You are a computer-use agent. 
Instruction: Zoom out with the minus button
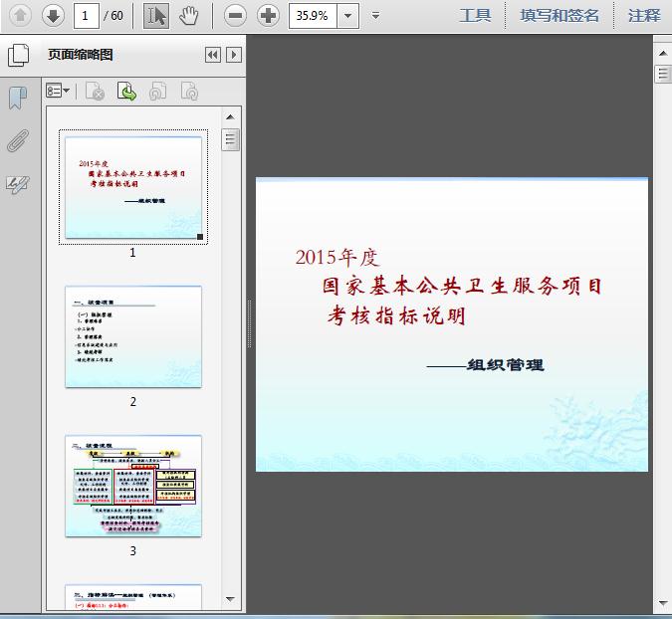pos(235,16)
